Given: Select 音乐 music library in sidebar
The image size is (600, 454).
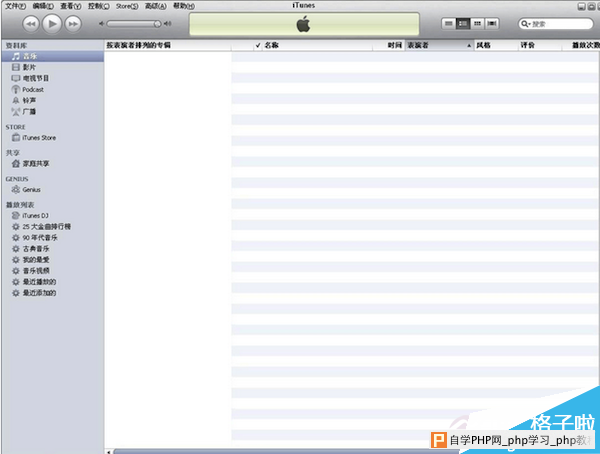Looking at the screenshot, I should (52, 56).
